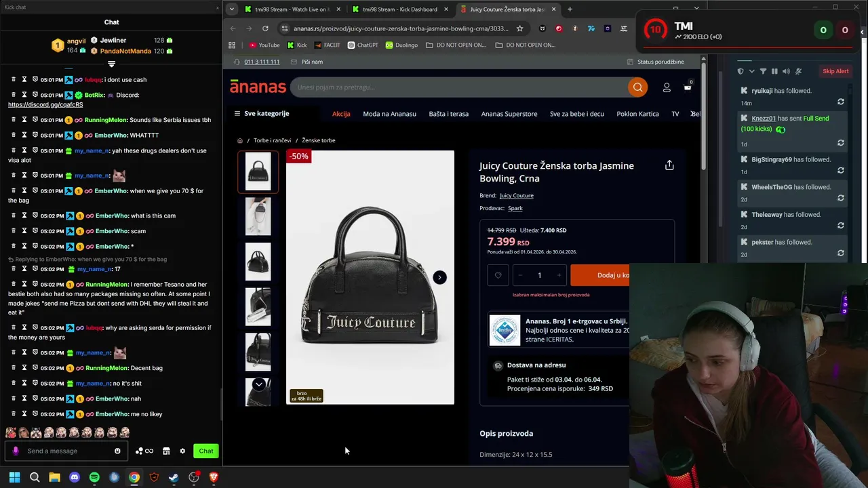Image resolution: width=868 pixels, height=488 pixels.
Task: Open Ananas Superstore category
Action: click(x=509, y=114)
